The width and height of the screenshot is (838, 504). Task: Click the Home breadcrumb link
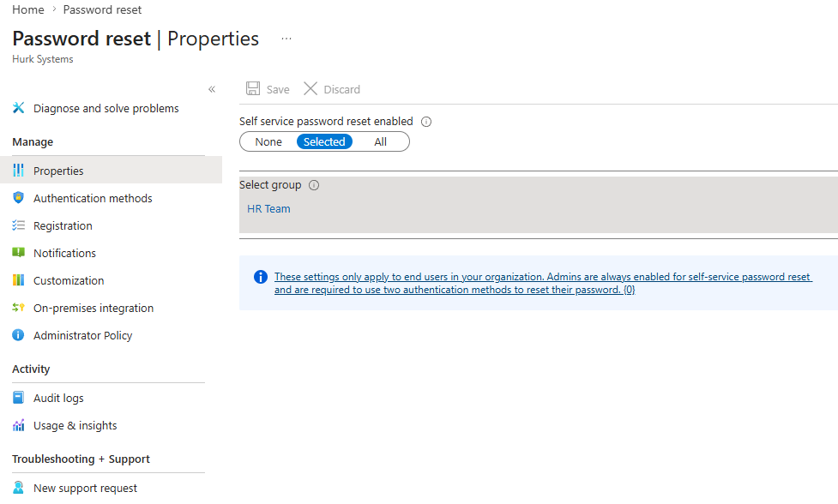28,9
